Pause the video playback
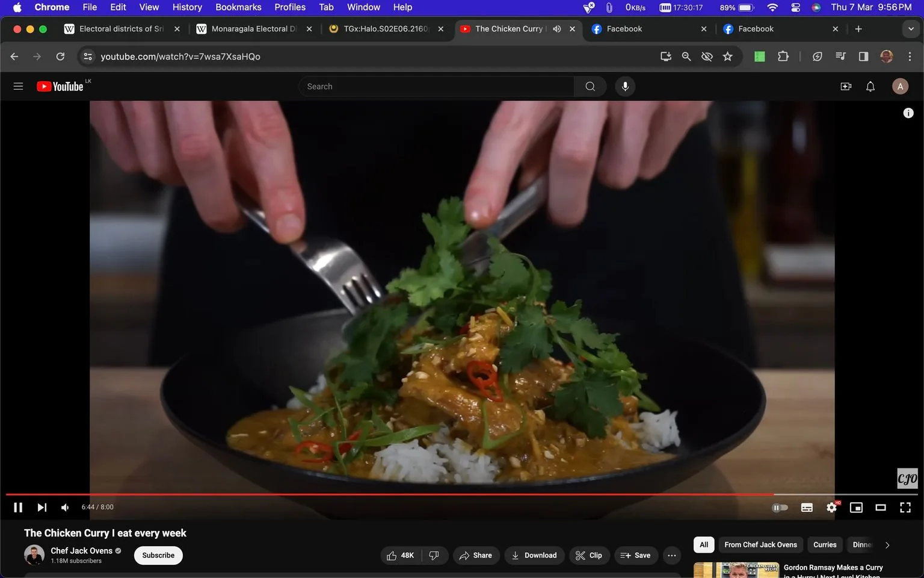Viewport: 924px width, 578px height. (x=17, y=507)
